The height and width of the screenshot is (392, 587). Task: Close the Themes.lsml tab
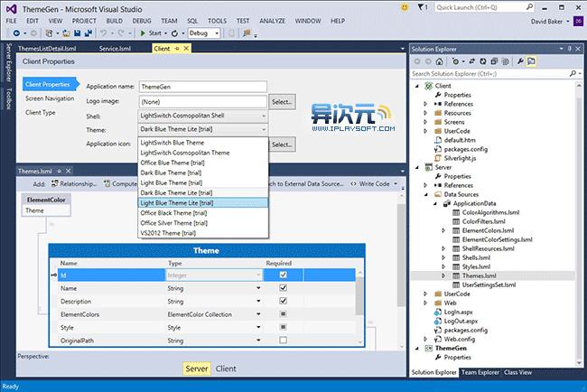[68, 171]
